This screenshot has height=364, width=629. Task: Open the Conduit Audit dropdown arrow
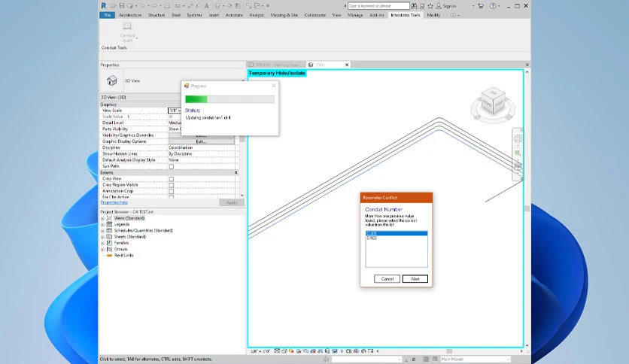tap(137, 38)
